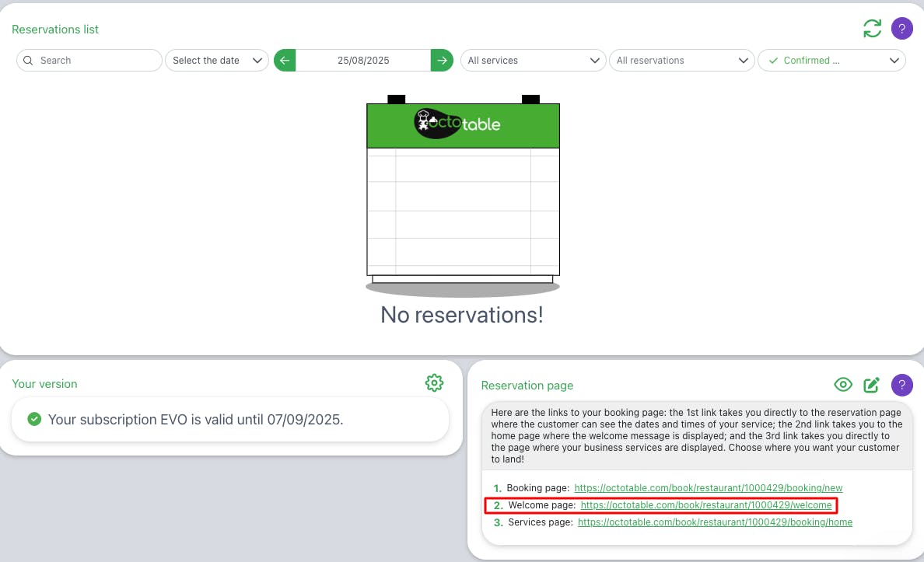Click subscription EVO validity text
The height and width of the screenshot is (562, 924).
[196, 420]
